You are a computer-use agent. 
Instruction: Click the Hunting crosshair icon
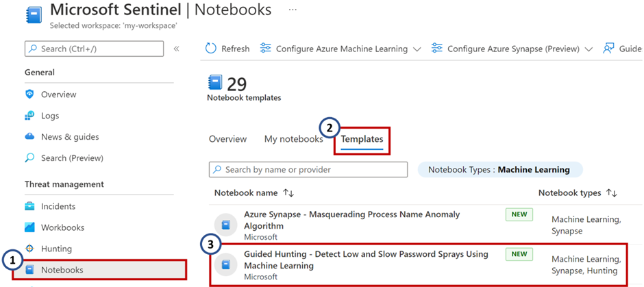tap(29, 249)
